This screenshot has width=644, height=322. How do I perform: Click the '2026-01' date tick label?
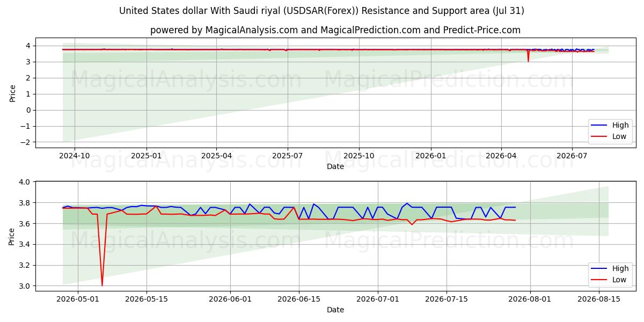(x=431, y=156)
